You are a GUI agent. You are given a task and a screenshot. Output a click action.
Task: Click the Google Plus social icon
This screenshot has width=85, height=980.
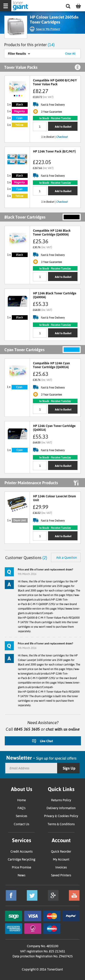[x=53, y=896]
